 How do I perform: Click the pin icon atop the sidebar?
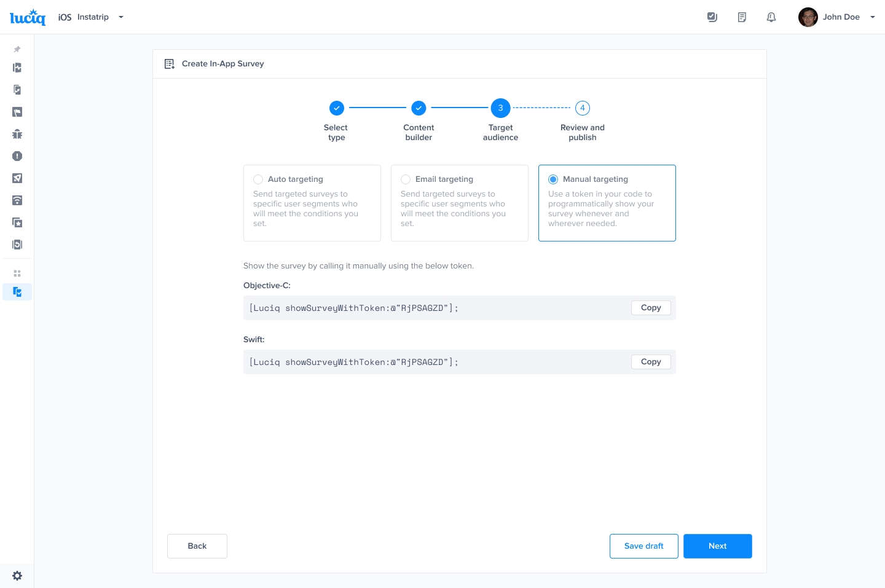(x=17, y=49)
